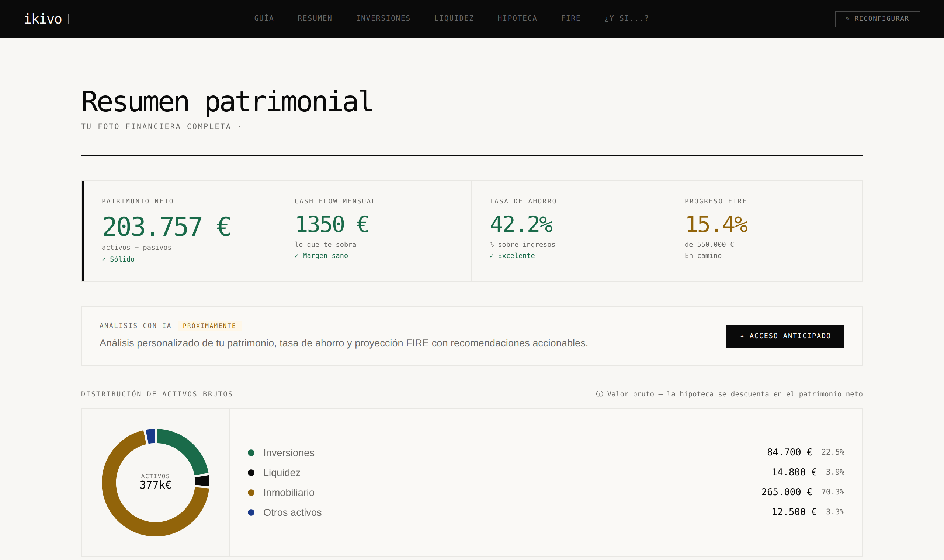Click the ACCESO ANTICIPADO button
This screenshot has width=944, height=560.
tap(785, 336)
